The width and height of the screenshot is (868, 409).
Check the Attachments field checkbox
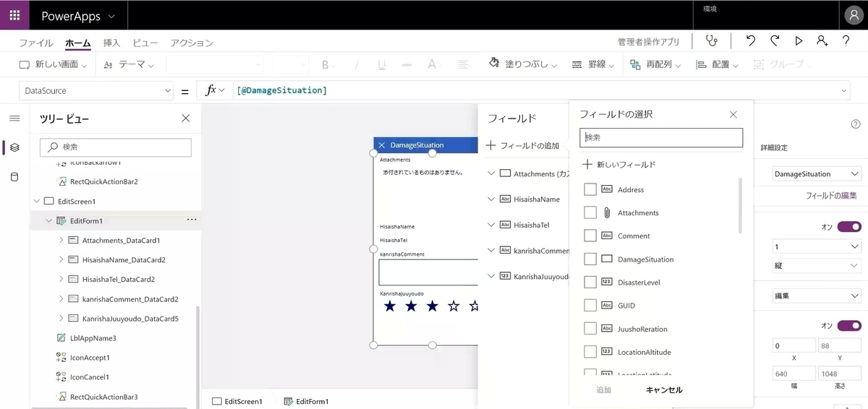coord(590,212)
